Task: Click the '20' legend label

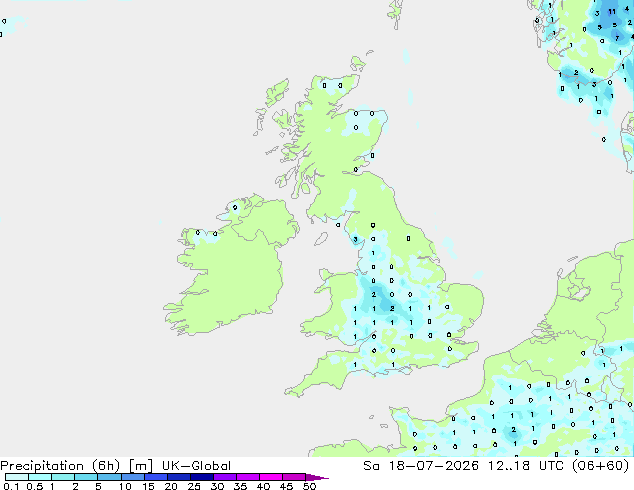Action: coord(171,486)
